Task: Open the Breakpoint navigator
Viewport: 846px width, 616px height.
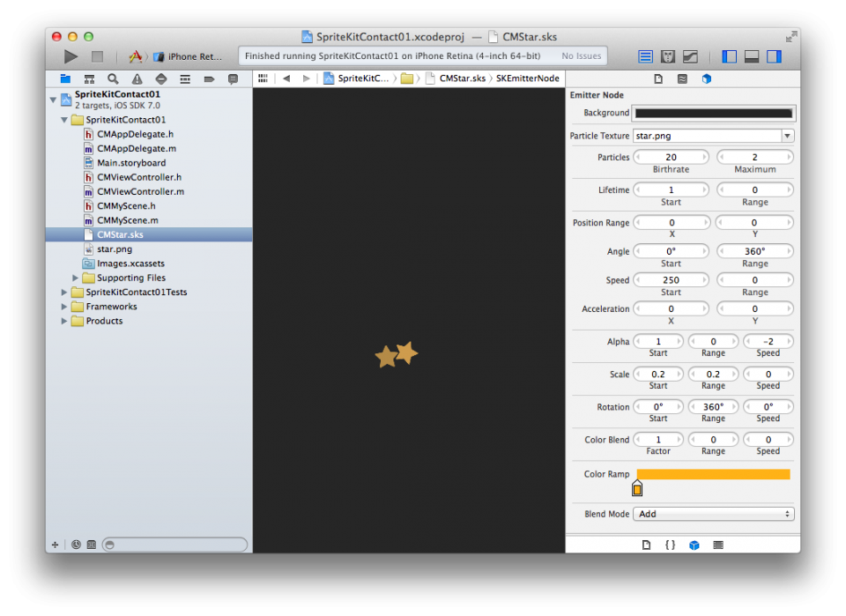Action: [207, 78]
